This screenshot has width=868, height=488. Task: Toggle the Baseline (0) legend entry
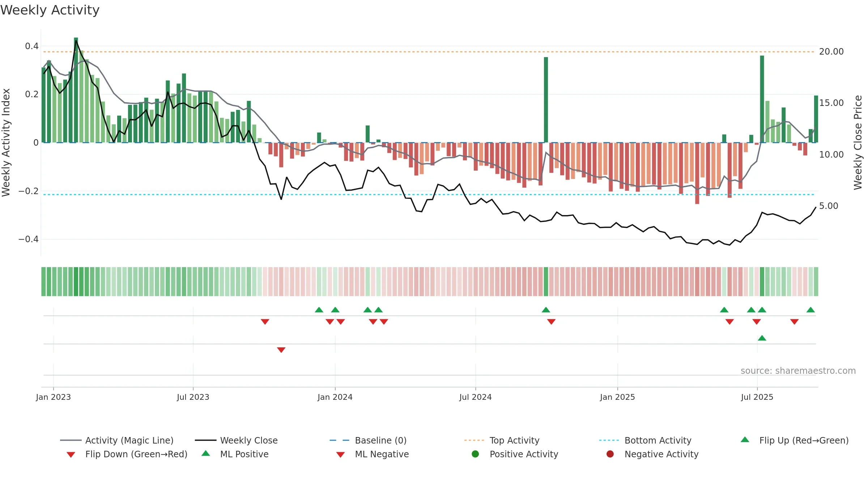point(368,440)
